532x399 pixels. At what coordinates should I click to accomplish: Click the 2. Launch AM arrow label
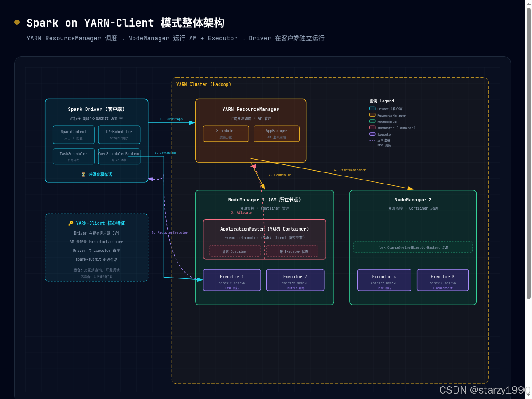click(280, 175)
